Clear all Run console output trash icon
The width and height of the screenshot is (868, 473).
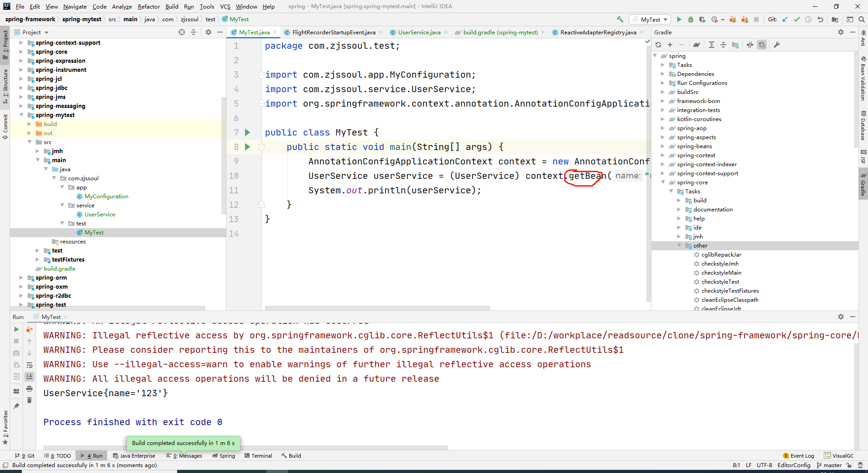point(29,400)
